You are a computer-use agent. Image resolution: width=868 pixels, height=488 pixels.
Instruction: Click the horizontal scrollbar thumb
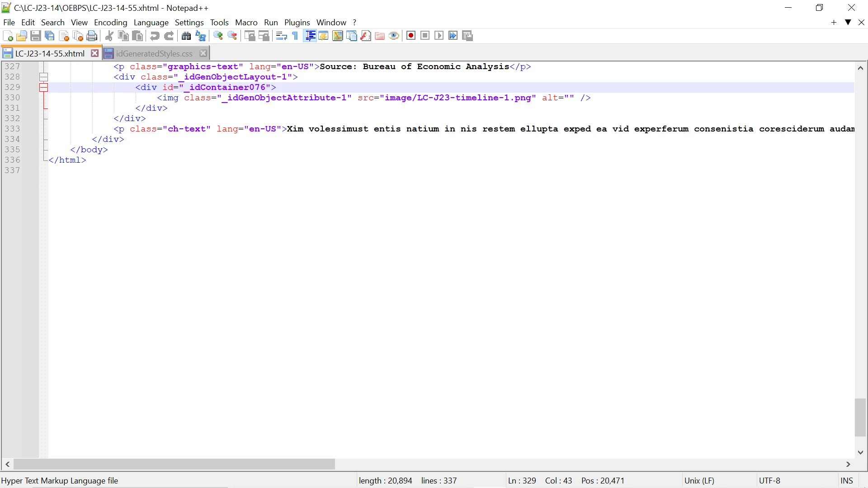coord(174,464)
